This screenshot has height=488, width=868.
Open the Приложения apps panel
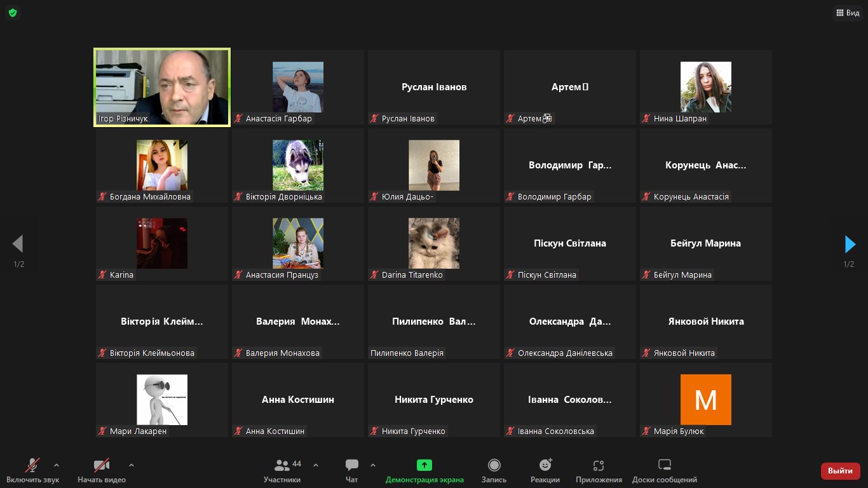click(599, 470)
